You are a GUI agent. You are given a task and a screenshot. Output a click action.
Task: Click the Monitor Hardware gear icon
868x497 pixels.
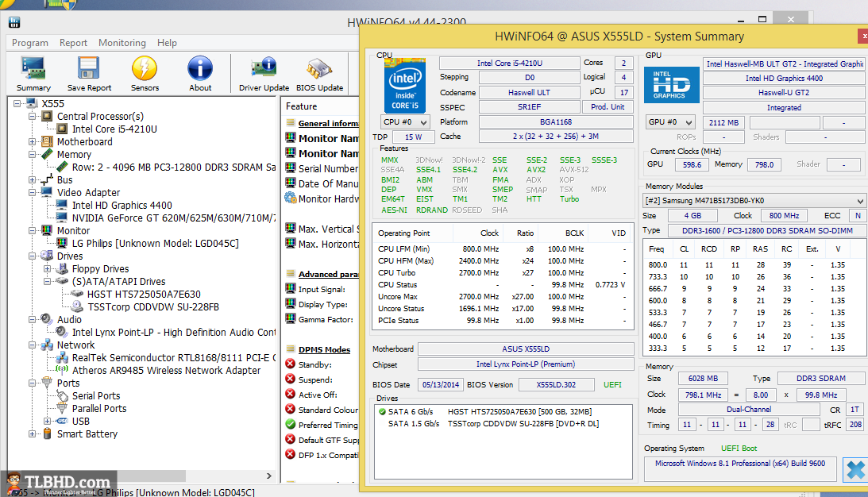[291, 198]
